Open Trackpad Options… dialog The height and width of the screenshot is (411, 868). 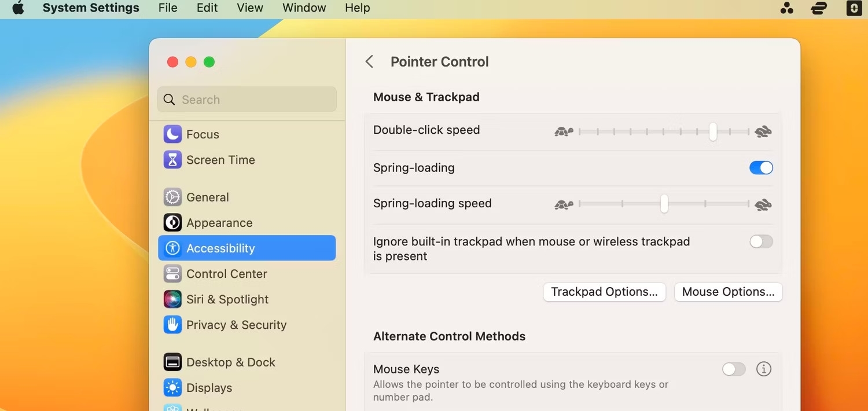tap(604, 292)
